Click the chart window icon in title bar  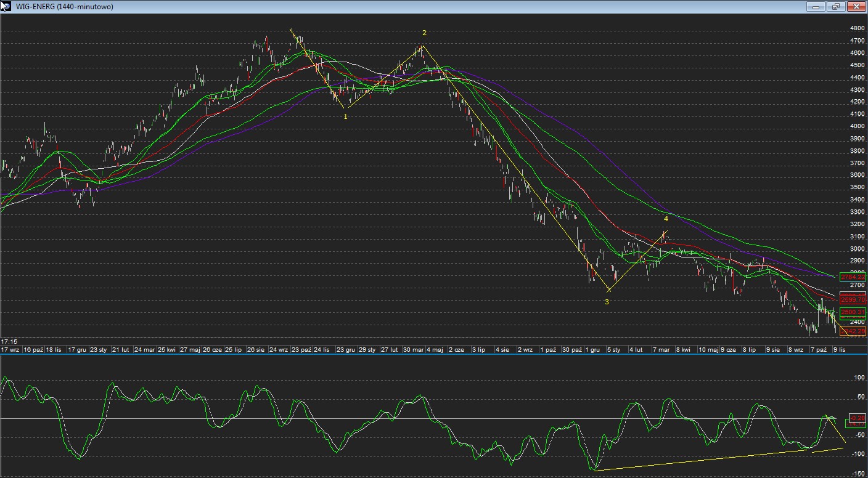point(6,6)
